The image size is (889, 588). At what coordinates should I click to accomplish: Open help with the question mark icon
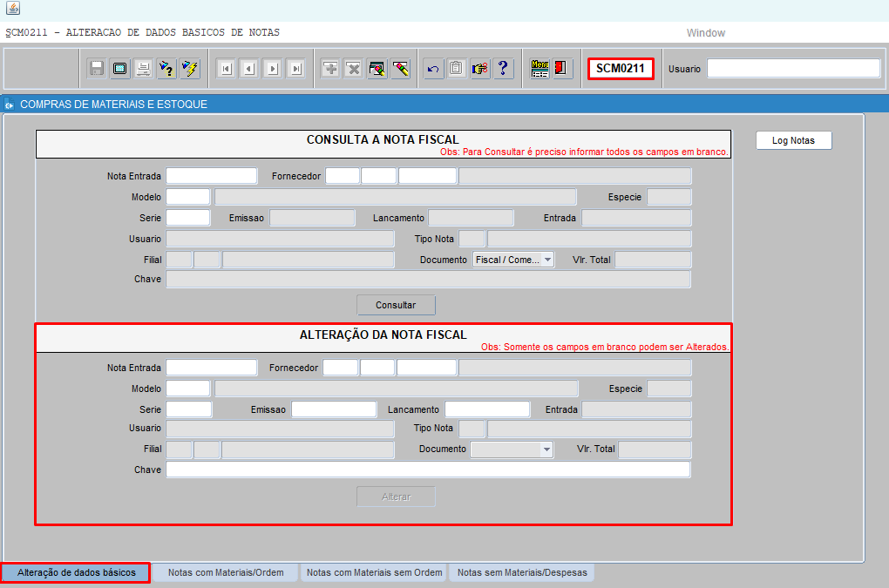[x=503, y=69]
